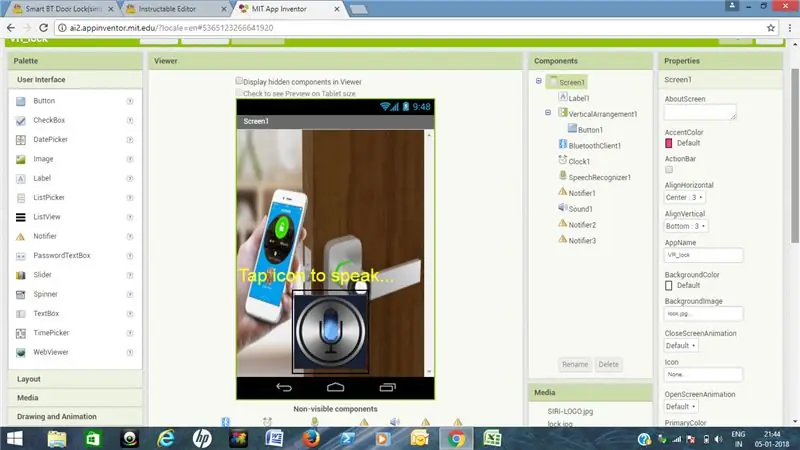Click the Rename component button
The image size is (800, 450).
pyautogui.click(x=575, y=364)
